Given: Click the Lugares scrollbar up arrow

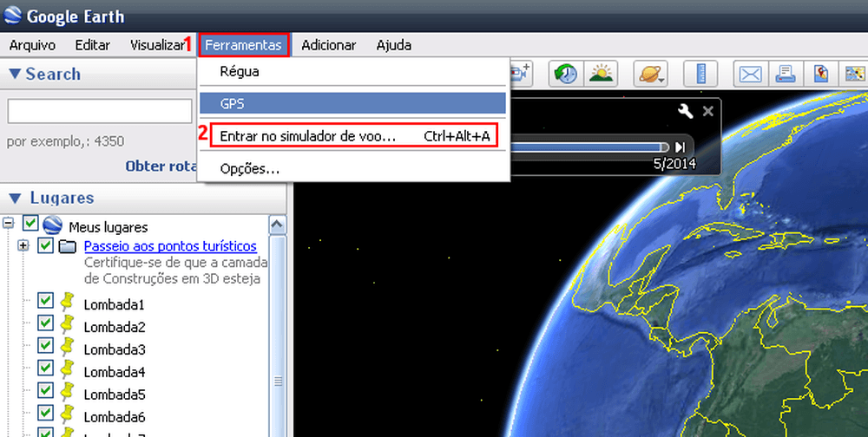Looking at the screenshot, I should [x=277, y=225].
